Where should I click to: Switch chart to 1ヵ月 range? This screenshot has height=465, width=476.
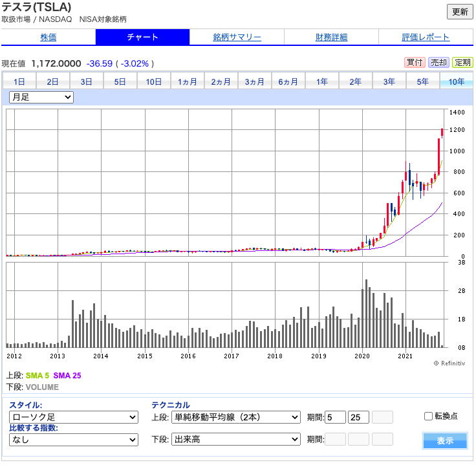188,81
